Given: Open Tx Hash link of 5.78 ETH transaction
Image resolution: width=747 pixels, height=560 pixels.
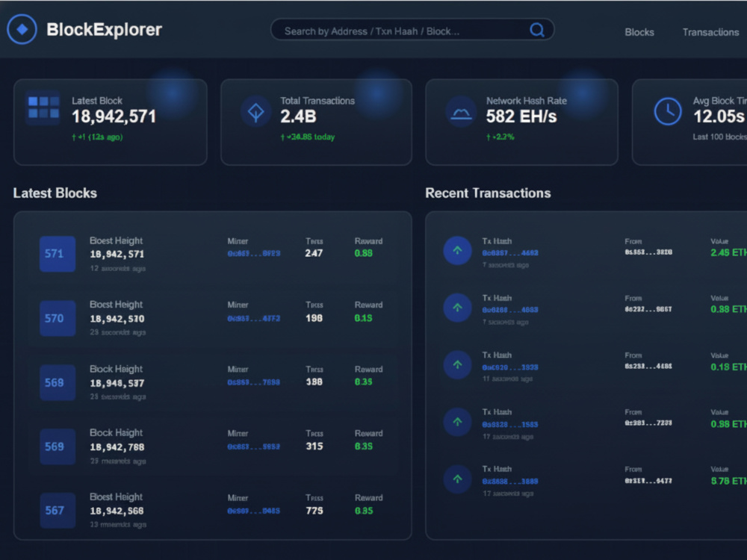Looking at the screenshot, I should coord(510,482).
